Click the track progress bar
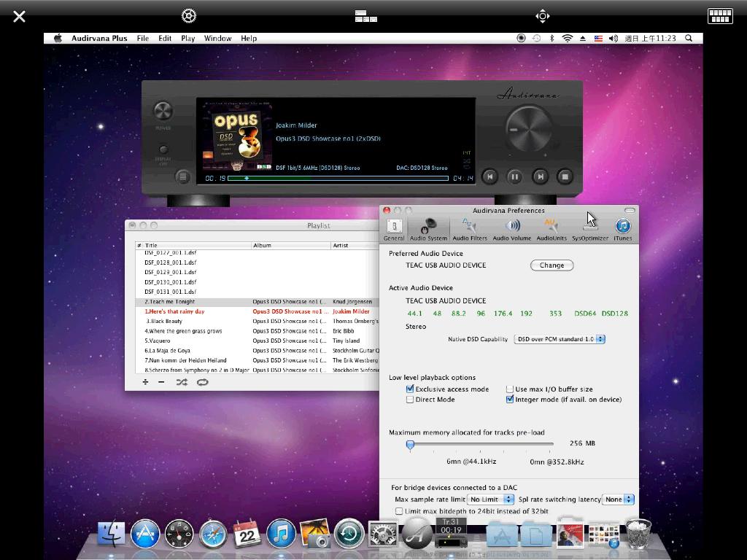 click(338, 178)
